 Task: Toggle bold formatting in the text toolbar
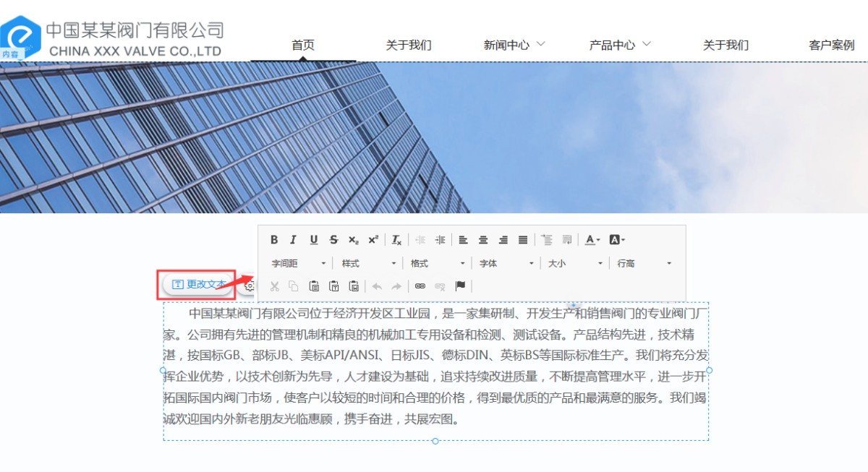point(274,240)
